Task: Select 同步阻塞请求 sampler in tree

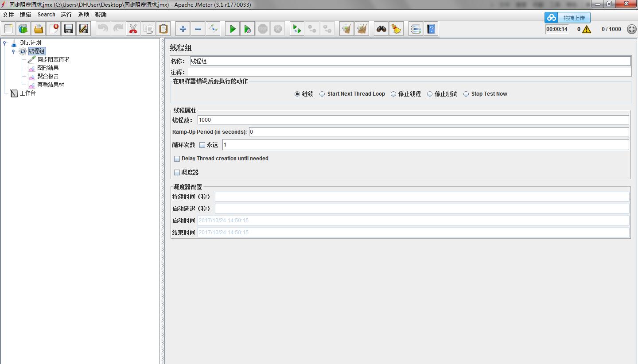Action: click(x=53, y=59)
